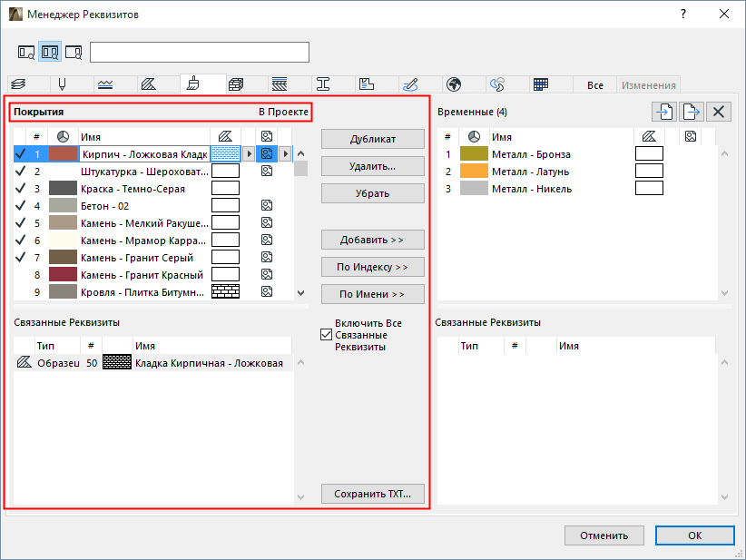This screenshot has width=746, height=560.
Task: Open the Building Materials tab
Action: [x=236, y=84]
